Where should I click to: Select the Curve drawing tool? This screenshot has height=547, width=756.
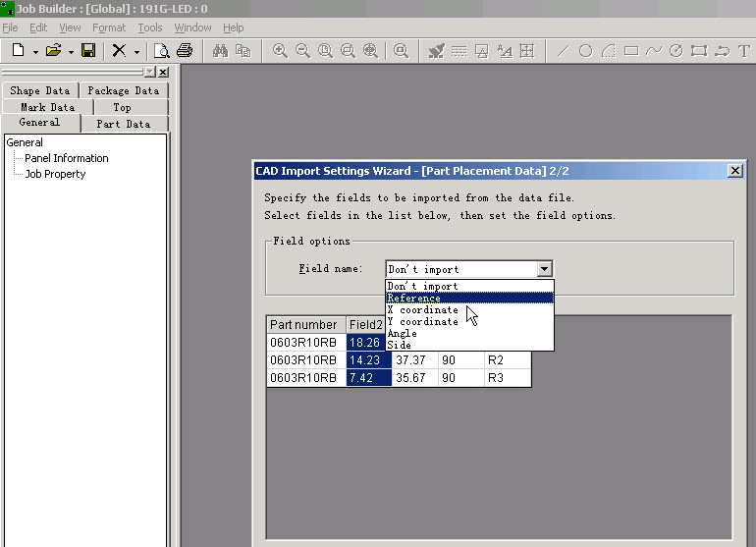point(654,51)
